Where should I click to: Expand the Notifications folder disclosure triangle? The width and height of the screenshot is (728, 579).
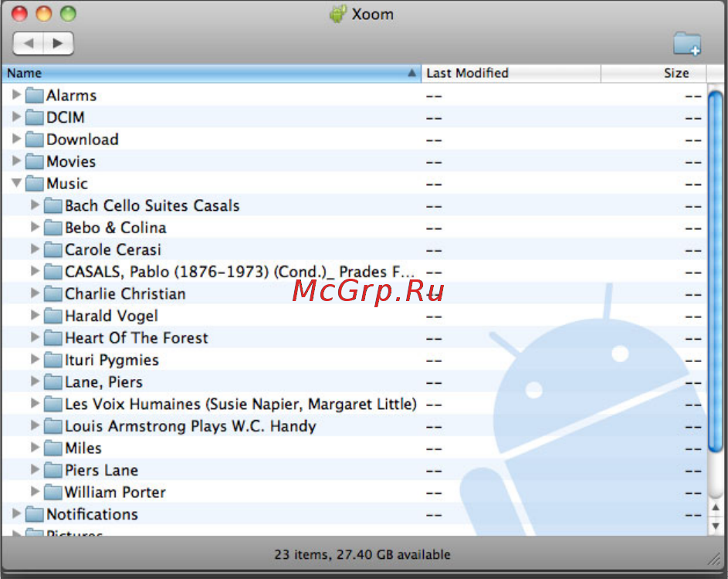pyautogui.click(x=16, y=513)
